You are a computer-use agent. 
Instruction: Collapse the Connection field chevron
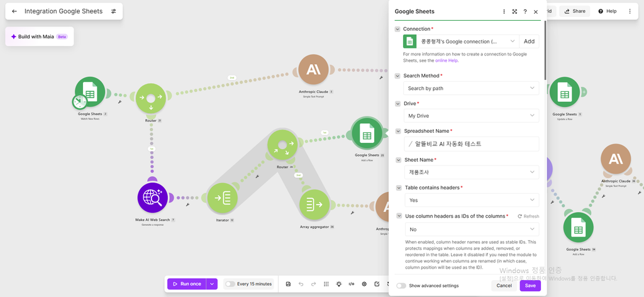click(x=397, y=29)
